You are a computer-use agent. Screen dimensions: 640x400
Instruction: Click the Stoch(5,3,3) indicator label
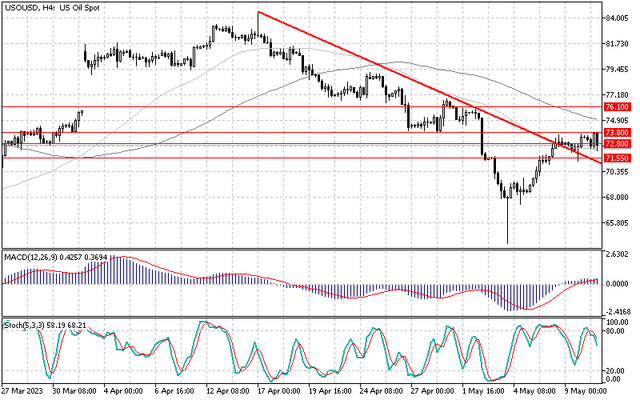tap(42, 326)
